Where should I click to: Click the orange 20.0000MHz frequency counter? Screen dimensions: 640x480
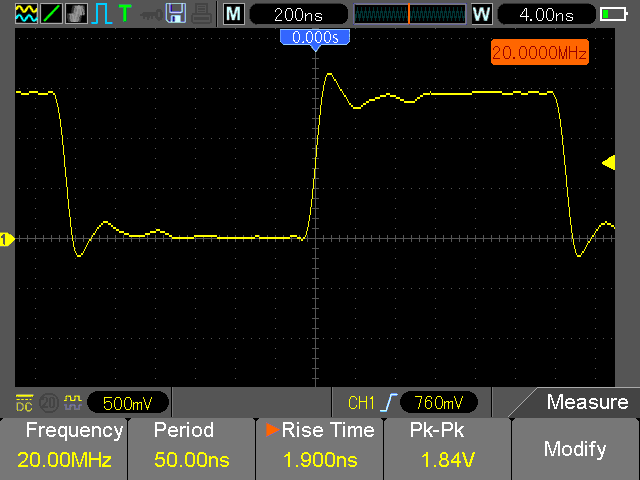tap(540, 52)
